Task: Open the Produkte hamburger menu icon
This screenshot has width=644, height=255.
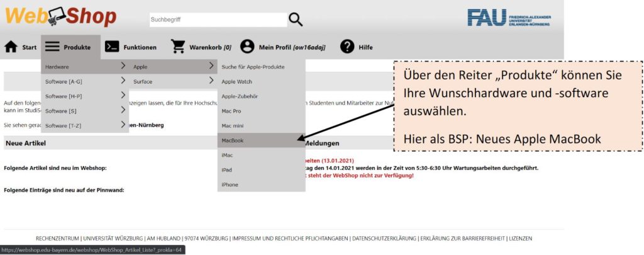Action: [52, 47]
